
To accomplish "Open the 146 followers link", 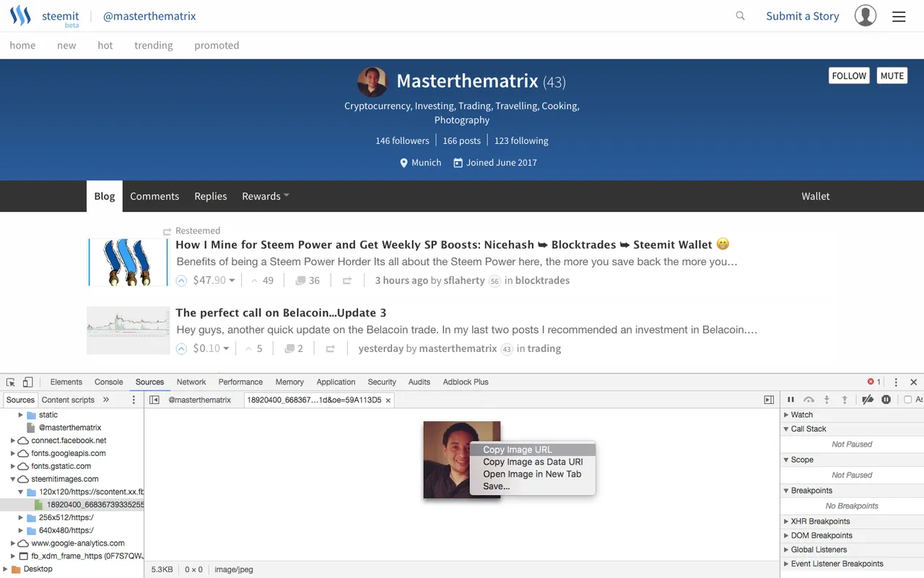I will (402, 141).
